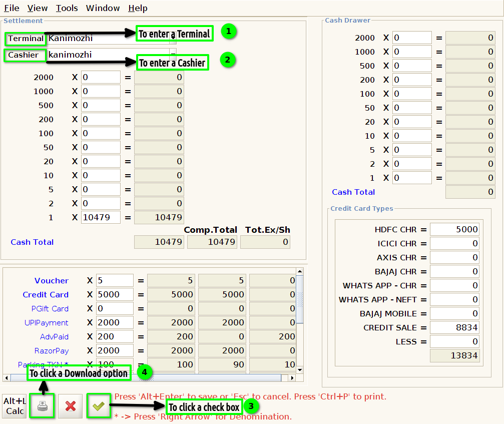Click the payment list scroll down arrow
Screen dimensions: 504x424
(300, 369)
